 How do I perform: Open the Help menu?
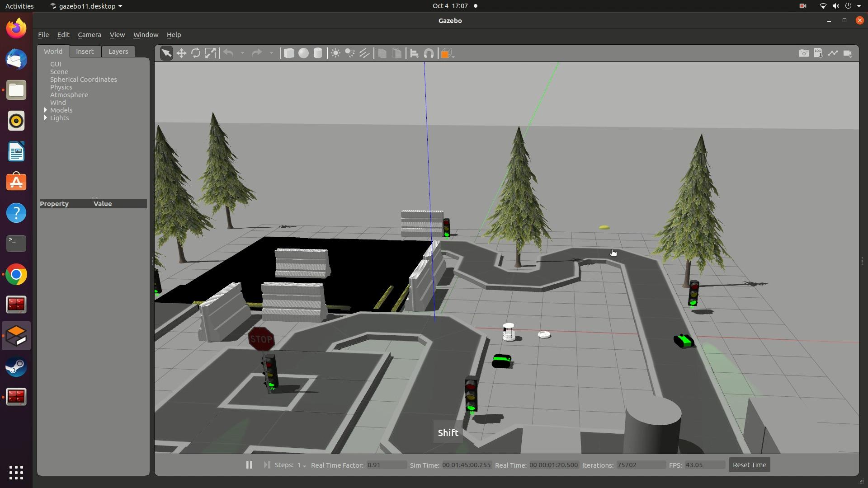(x=174, y=35)
